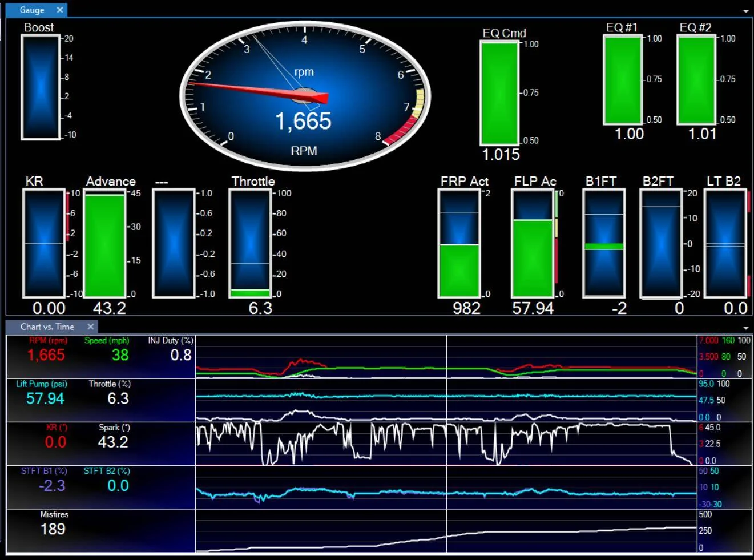This screenshot has width=754, height=560.
Task: Select the FLP Ac bar gauge
Action: click(x=533, y=244)
